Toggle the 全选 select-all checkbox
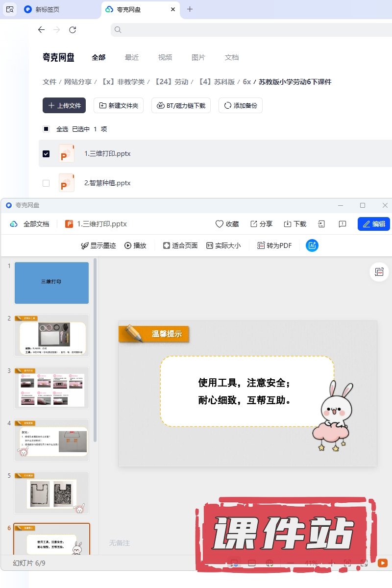 click(46, 129)
